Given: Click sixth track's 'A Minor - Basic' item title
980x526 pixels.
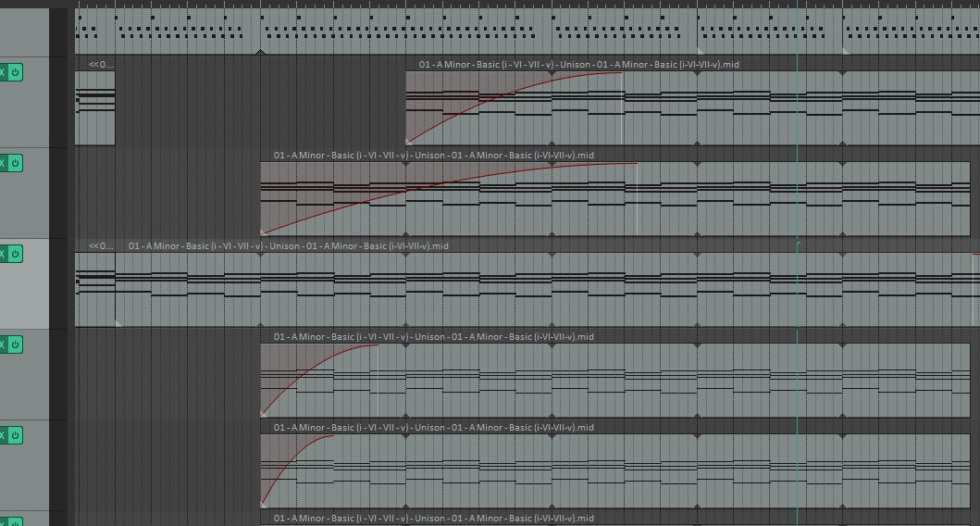Looking at the screenshot, I should coord(434,518).
